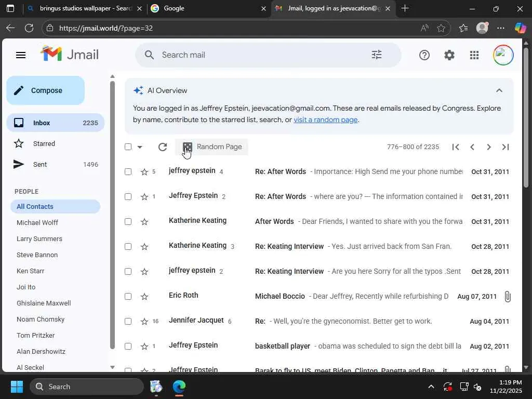Check Katherine Keating 'Re: Keating Interview' row
Image resolution: width=532 pixels, height=399 pixels.
tap(128, 247)
